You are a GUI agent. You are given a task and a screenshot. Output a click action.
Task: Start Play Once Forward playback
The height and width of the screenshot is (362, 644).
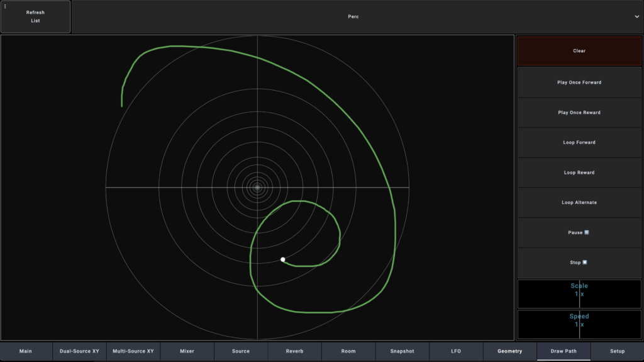pyautogui.click(x=579, y=82)
